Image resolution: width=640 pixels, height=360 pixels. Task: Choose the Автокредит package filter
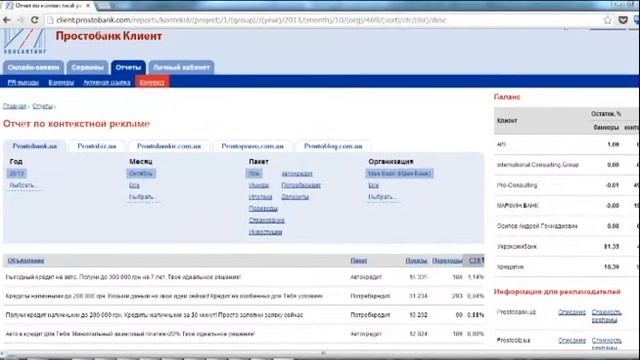point(297,173)
